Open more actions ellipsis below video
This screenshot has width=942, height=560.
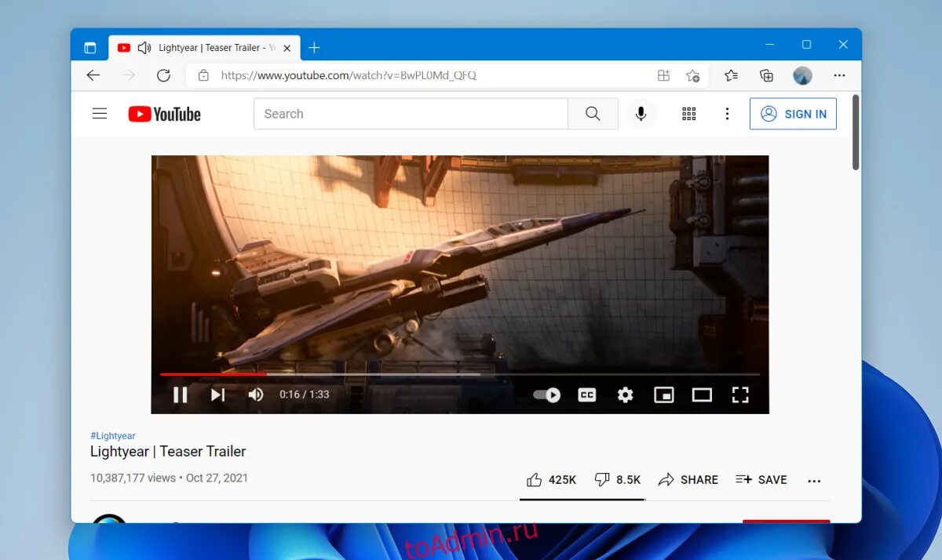coord(814,481)
